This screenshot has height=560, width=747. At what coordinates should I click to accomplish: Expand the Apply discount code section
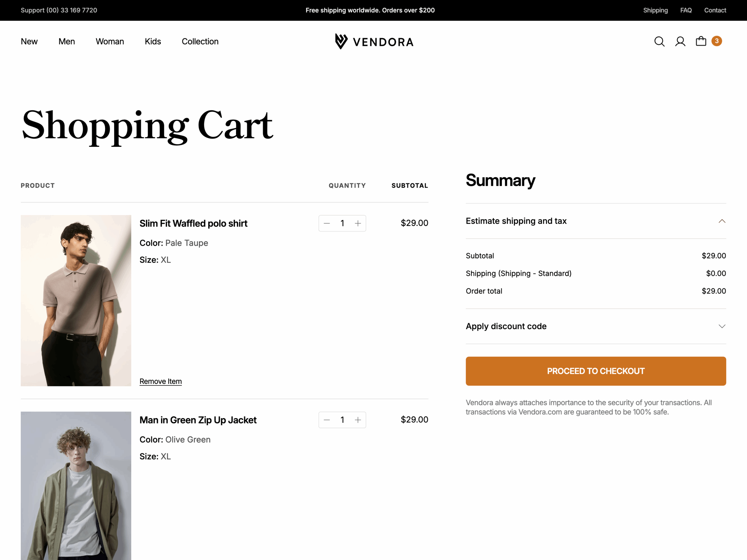[722, 326]
